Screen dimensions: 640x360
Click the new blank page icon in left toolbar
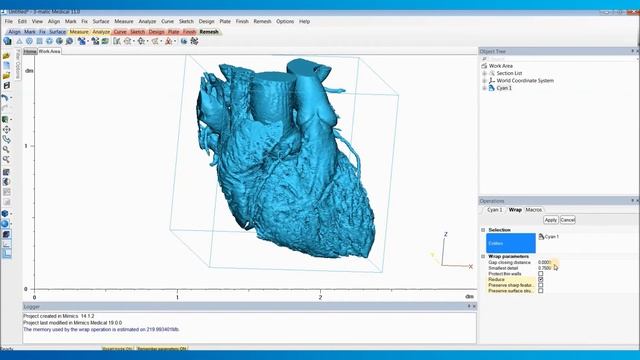(7, 66)
